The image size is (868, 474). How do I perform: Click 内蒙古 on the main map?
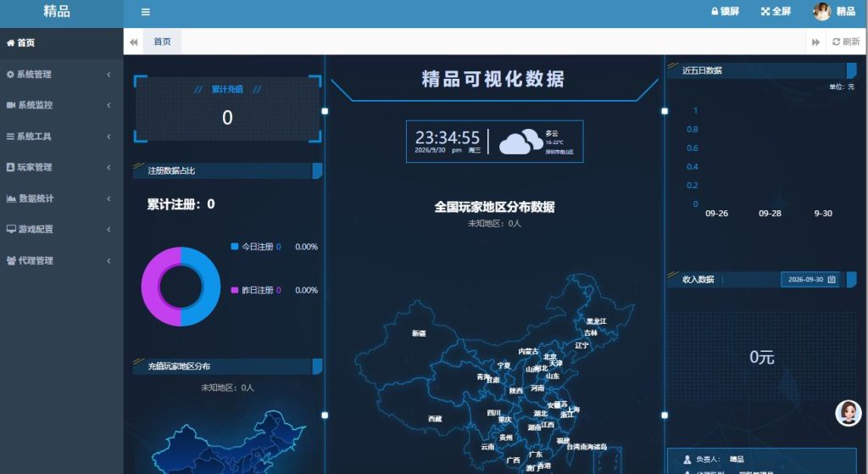(x=527, y=351)
